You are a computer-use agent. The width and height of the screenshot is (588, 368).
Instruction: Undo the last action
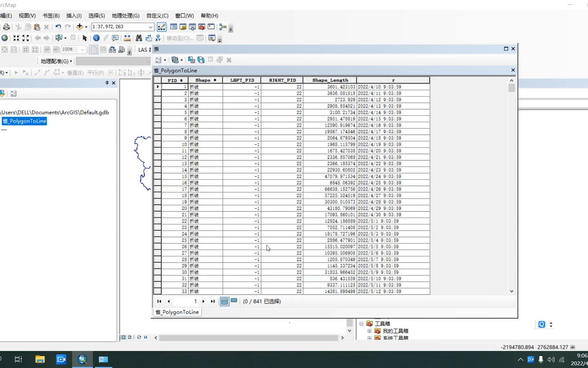tap(58, 27)
